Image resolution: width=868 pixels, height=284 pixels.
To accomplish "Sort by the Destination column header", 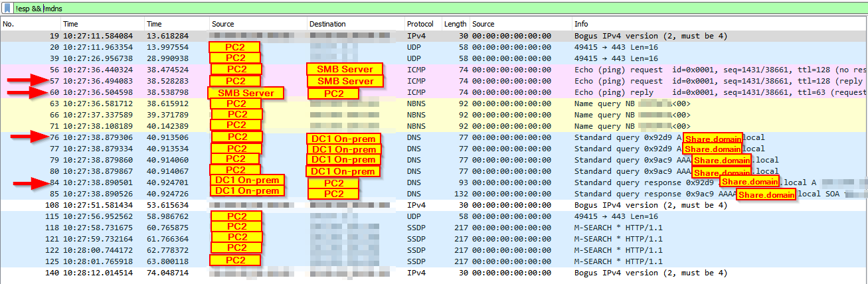I will point(327,24).
